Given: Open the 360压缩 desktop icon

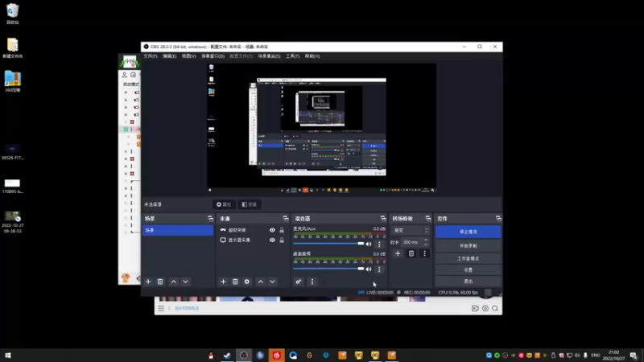Looking at the screenshot, I should pos(12,81).
